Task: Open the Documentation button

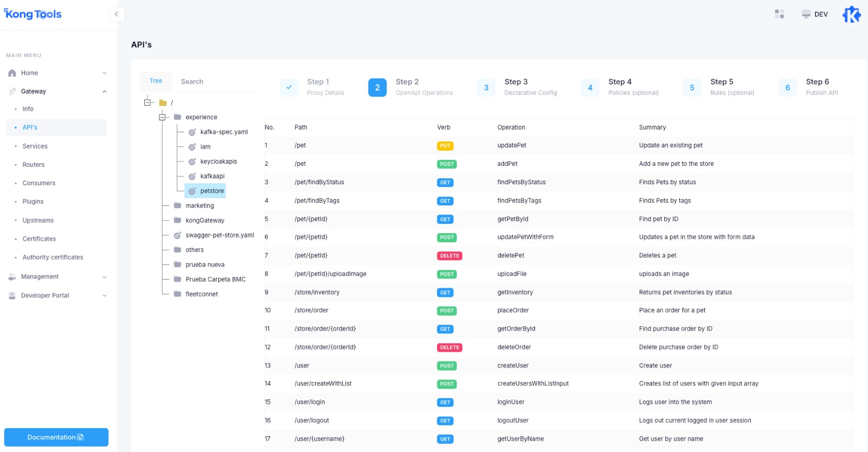Action: pos(56,437)
